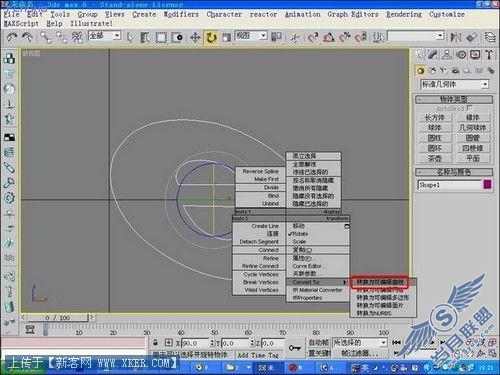Viewport: 500px width, 375px height.
Task: Open the reference coordinate system dropdown
Action: tap(263, 35)
